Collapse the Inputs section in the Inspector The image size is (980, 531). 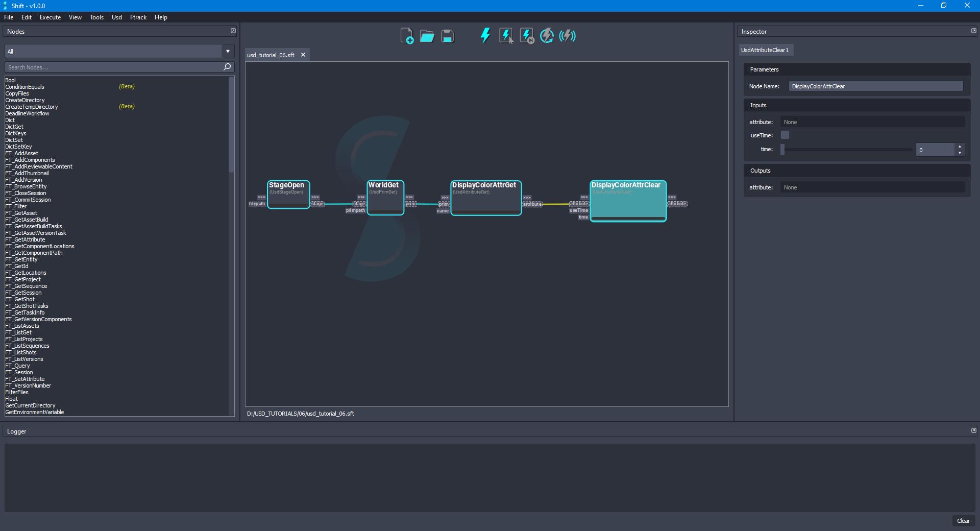tap(758, 105)
